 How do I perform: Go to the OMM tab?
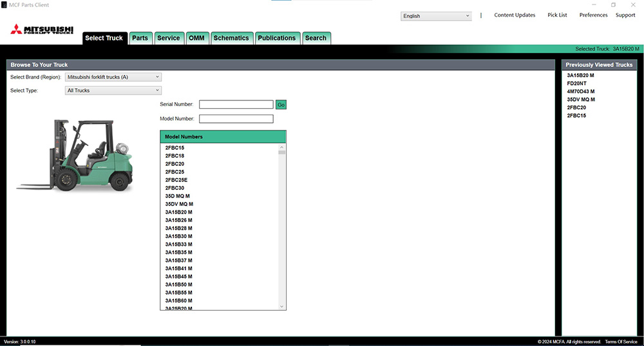point(196,38)
